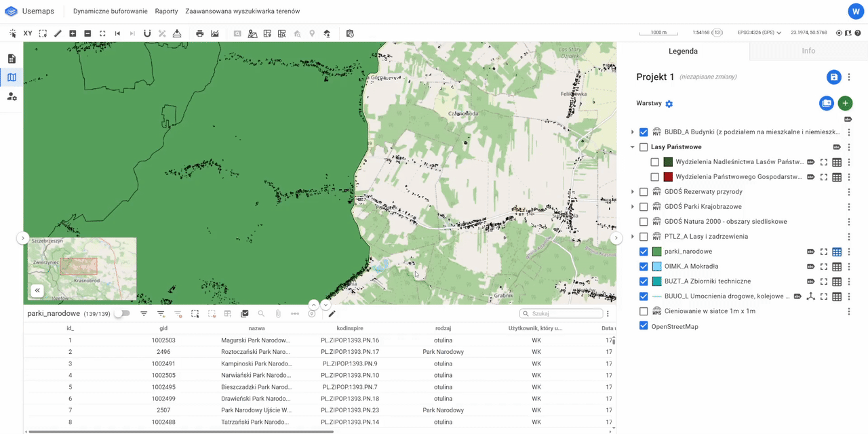This screenshot has width=868, height=434.
Task: Click the print map icon
Action: pos(199,33)
